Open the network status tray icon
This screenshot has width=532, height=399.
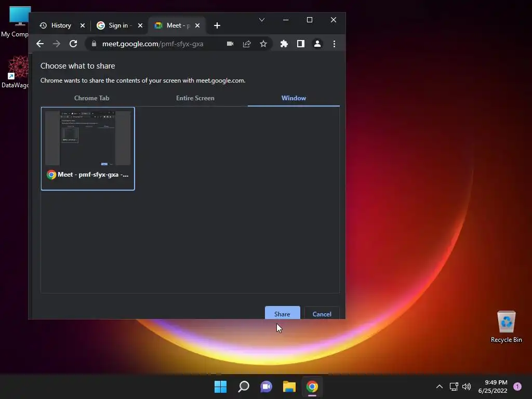click(x=454, y=387)
